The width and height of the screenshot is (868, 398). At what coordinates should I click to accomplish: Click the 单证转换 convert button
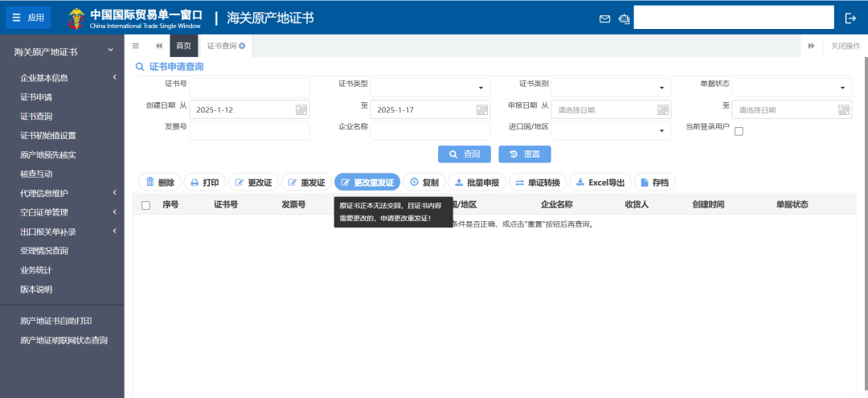pyautogui.click(x=538, y=183)
